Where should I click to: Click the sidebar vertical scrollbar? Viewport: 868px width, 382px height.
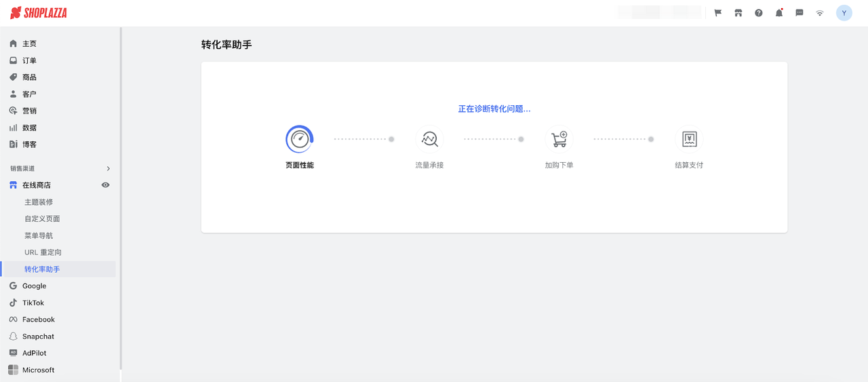121,197
